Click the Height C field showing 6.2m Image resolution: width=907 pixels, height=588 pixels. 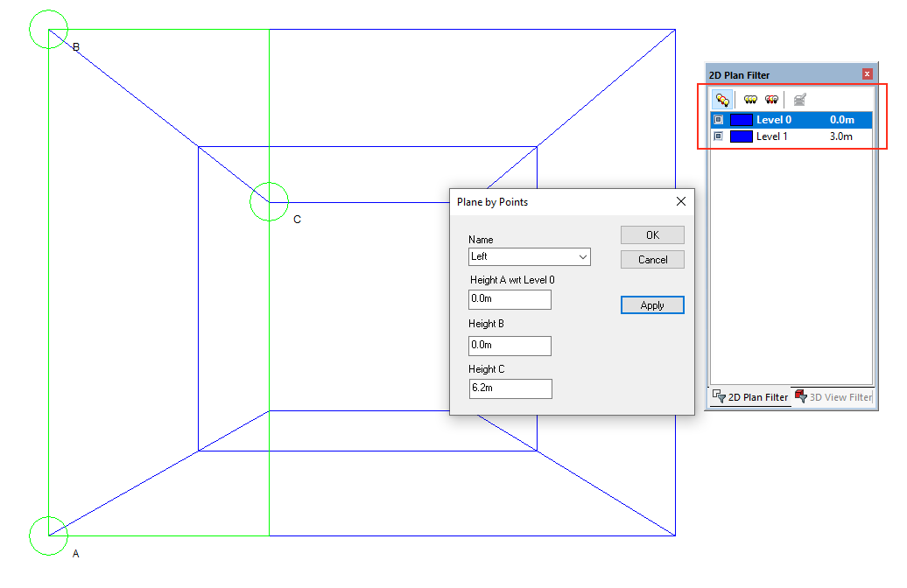click(x=510, y=388)
